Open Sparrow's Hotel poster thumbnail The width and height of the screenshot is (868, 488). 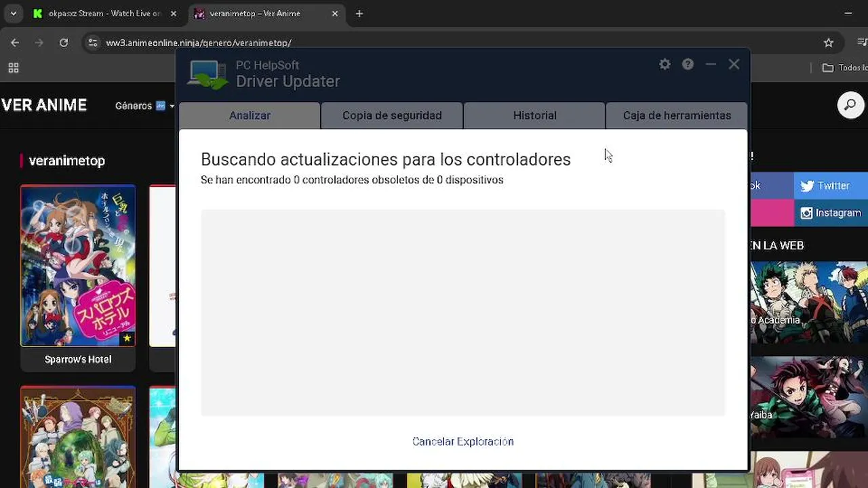click(x=78, y=266)
